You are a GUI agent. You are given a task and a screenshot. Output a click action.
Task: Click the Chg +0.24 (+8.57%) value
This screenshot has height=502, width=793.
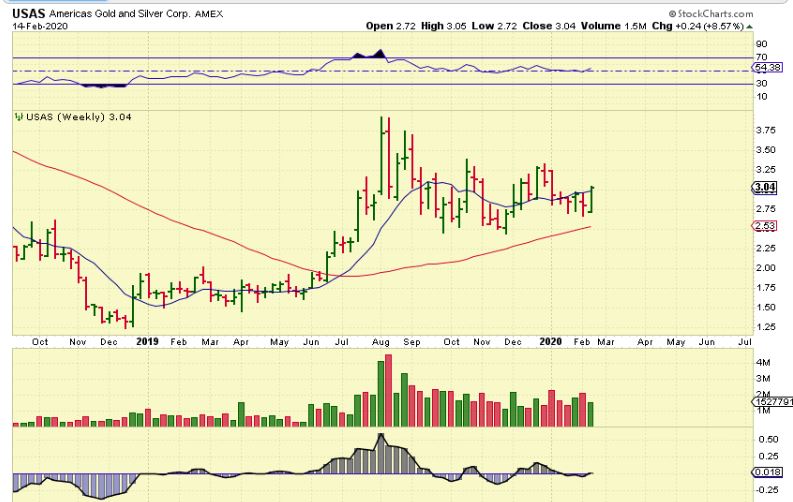click(x=698, y=26)
